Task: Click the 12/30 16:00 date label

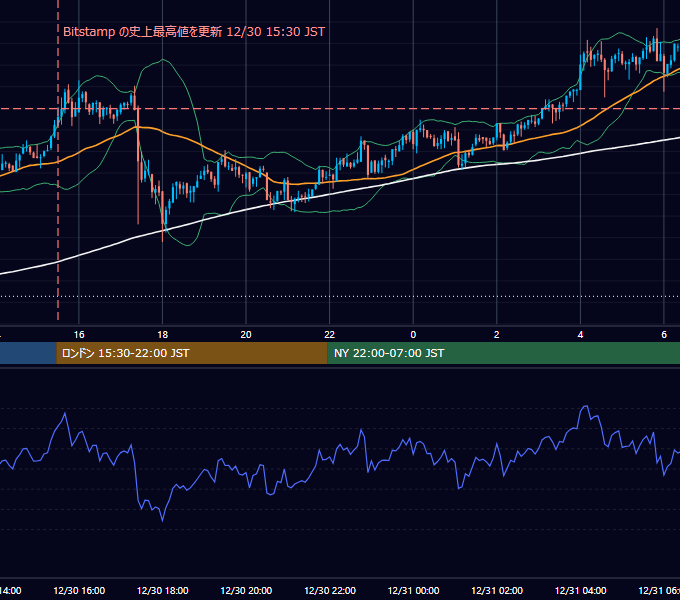Action: (x=79, y=590)
